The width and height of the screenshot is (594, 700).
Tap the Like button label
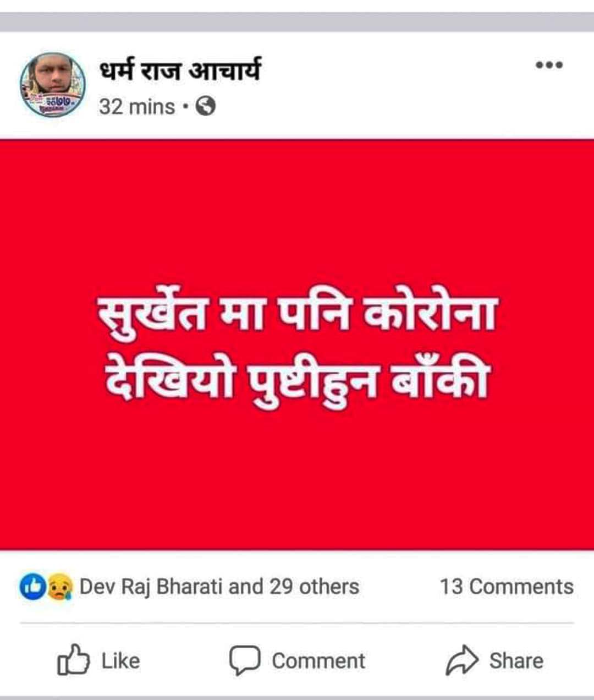[x=120, y=660]
